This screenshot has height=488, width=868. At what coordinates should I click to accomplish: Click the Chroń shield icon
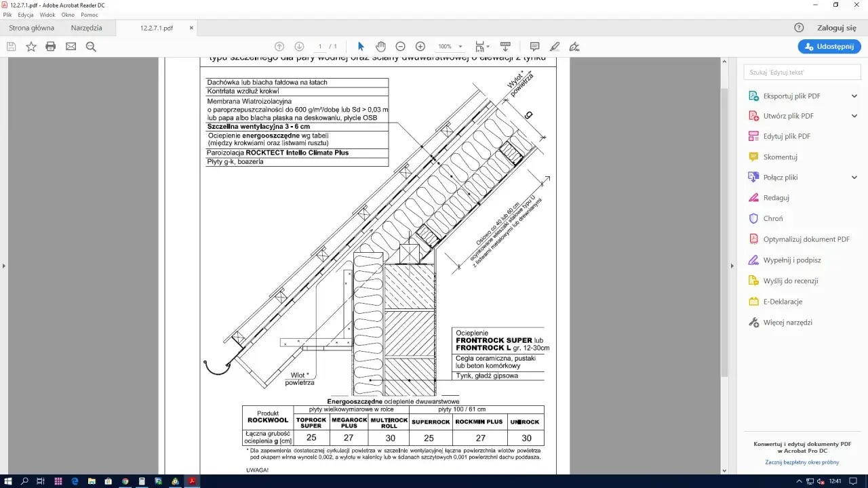click(x=753, y=218)
